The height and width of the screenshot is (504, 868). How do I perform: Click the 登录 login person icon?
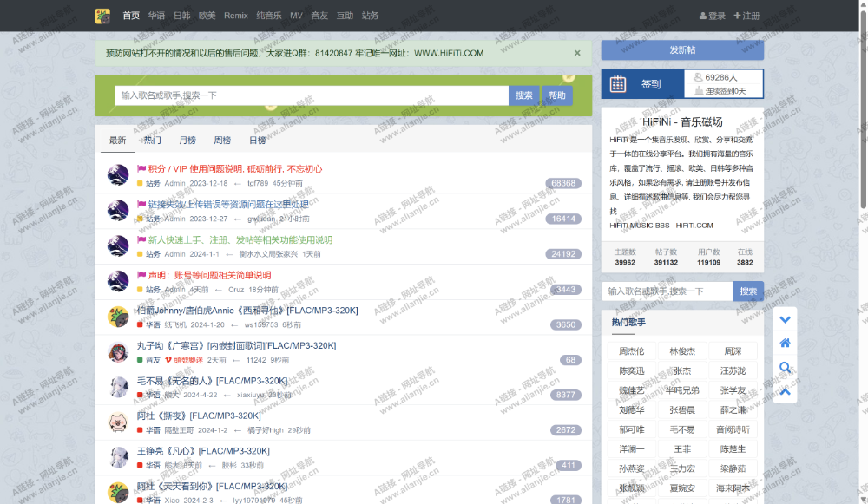click(x=702, y=15)
